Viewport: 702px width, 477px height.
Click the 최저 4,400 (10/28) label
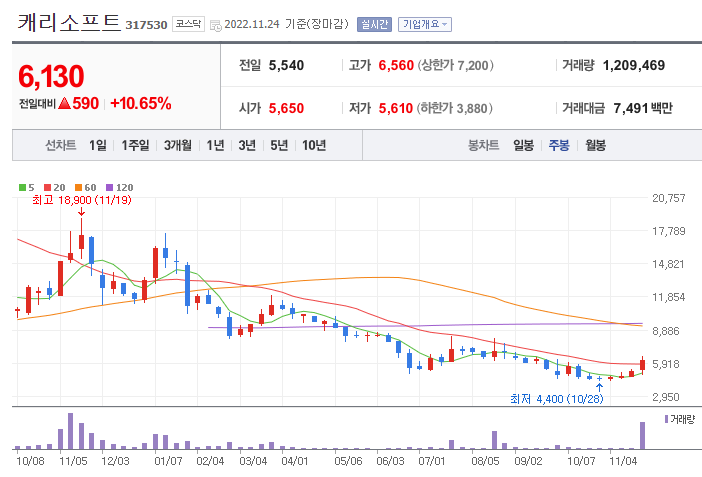(557, 399)
